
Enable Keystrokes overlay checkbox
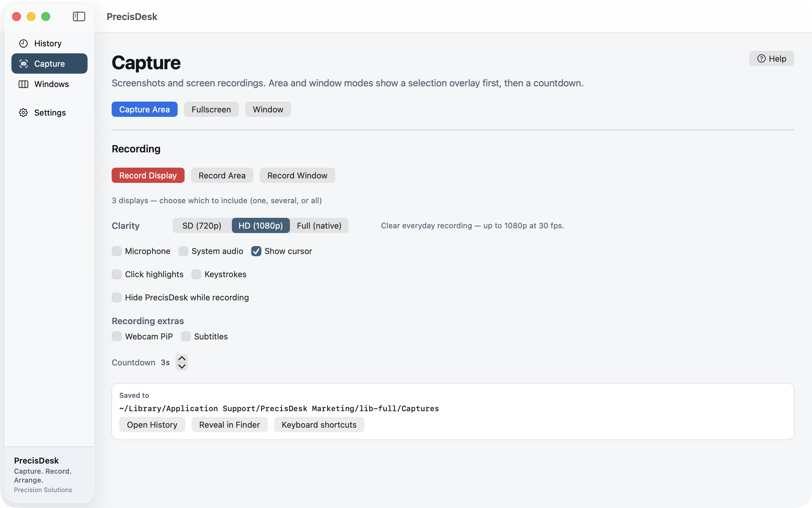click(x=196, y=274)
